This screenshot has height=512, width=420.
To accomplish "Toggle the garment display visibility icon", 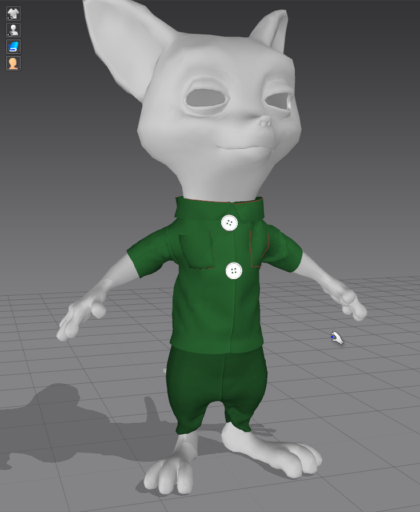I will coord(13,13).
